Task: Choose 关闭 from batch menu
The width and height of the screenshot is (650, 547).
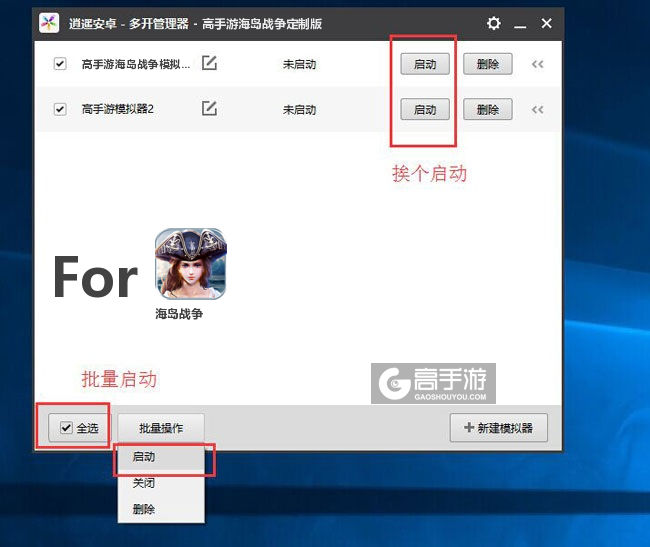Action: [x=161, y=483]
